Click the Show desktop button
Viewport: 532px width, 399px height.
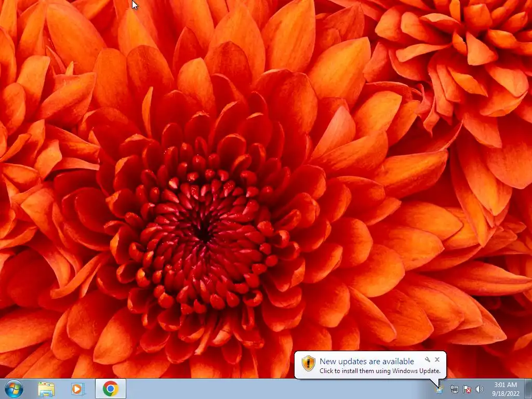[528, 389]
